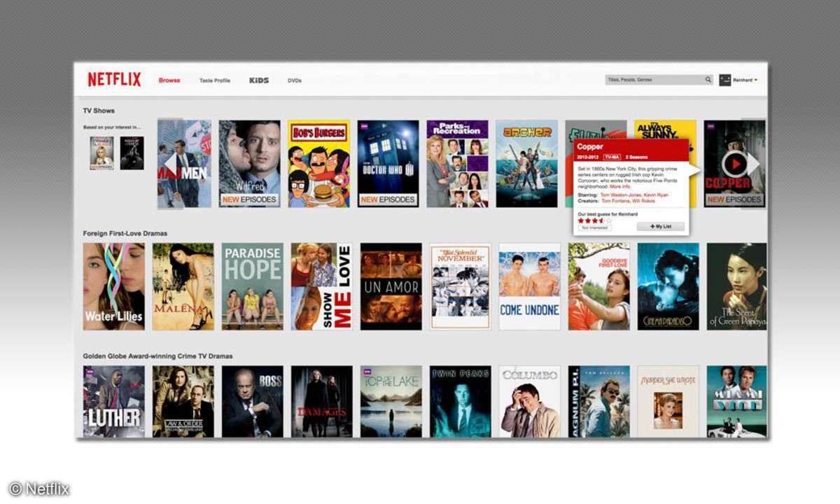Go to Taste Profile
This screenshot has width=840, height=504.
click(x=215, y=80)
